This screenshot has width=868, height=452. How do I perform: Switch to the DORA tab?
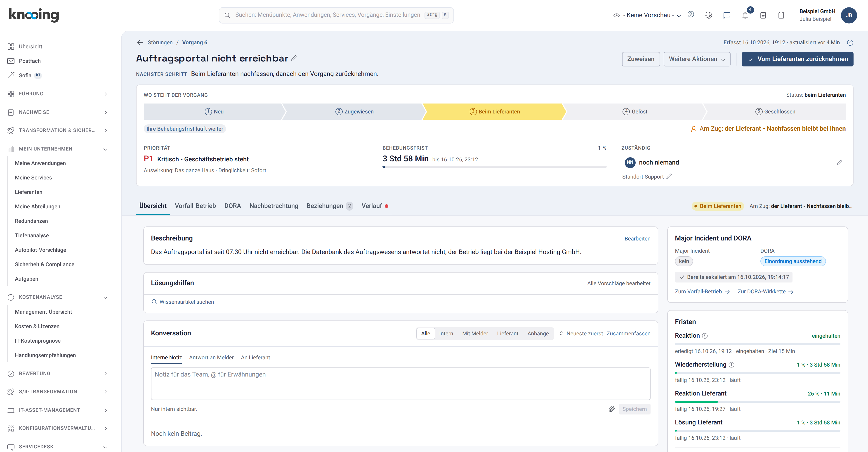[x=233, y=206]
